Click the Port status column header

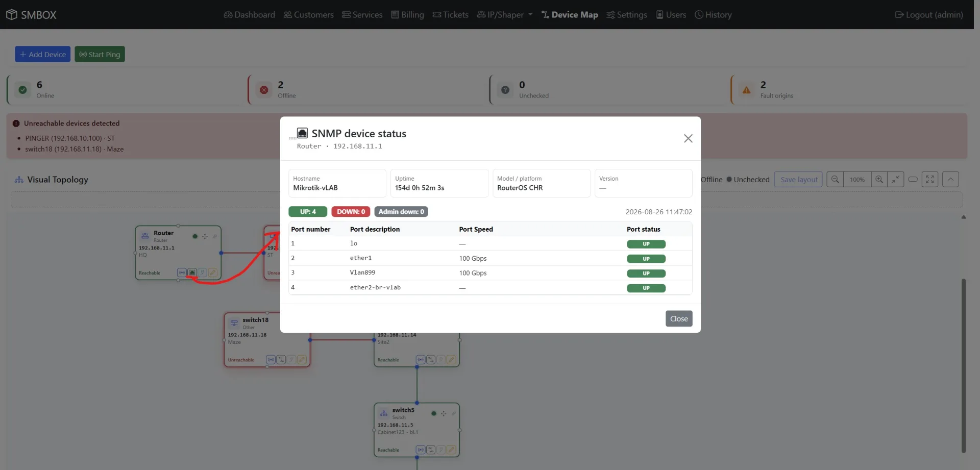click(644, 229)
